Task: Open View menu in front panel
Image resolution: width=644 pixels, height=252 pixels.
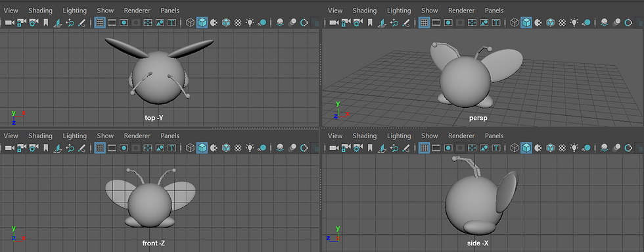Action: pyautogui.click(x=11, y=136)
